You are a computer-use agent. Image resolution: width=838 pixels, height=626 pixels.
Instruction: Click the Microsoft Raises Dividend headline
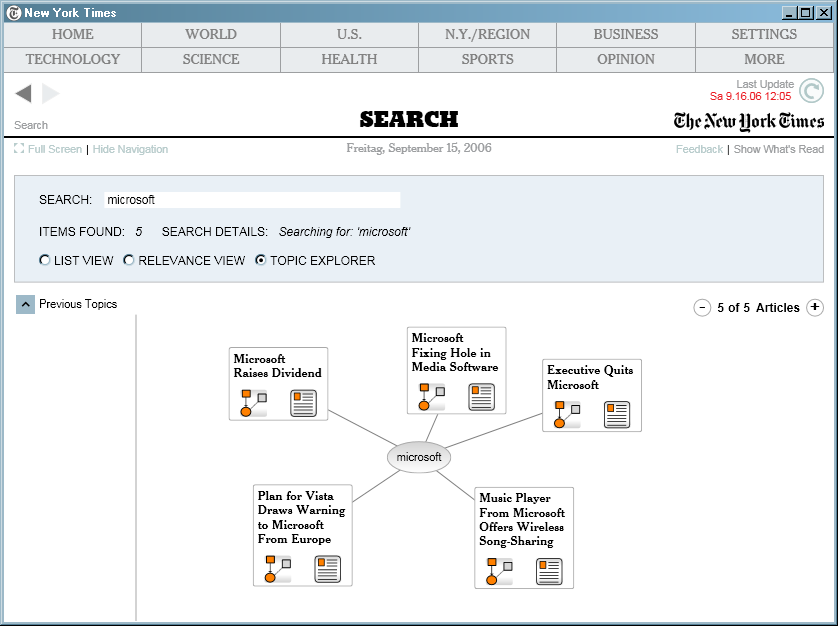click(277, 366)
